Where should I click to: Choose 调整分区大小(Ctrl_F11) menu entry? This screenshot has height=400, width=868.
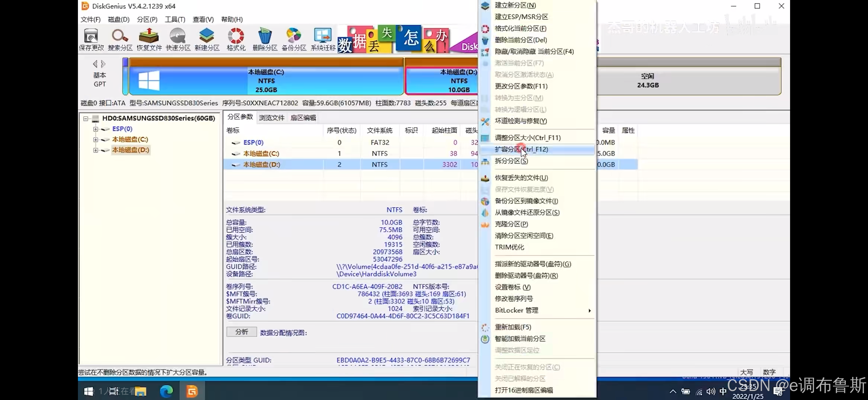537,137
